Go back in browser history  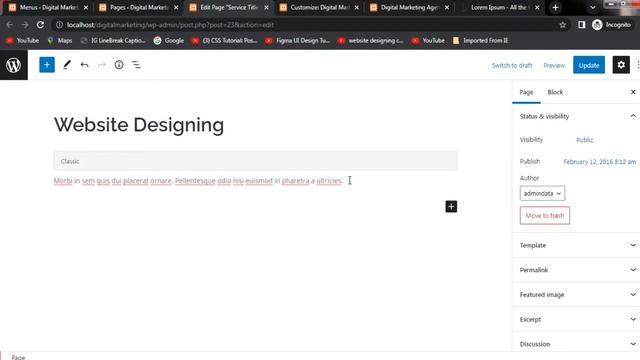[x=10, y=25]
